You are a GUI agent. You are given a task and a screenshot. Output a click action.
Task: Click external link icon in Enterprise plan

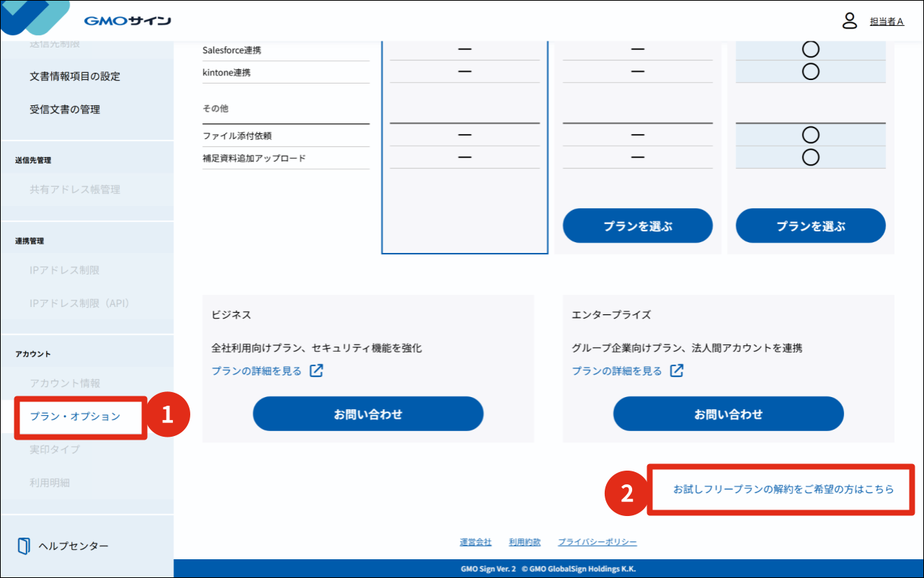coord(677,371)
